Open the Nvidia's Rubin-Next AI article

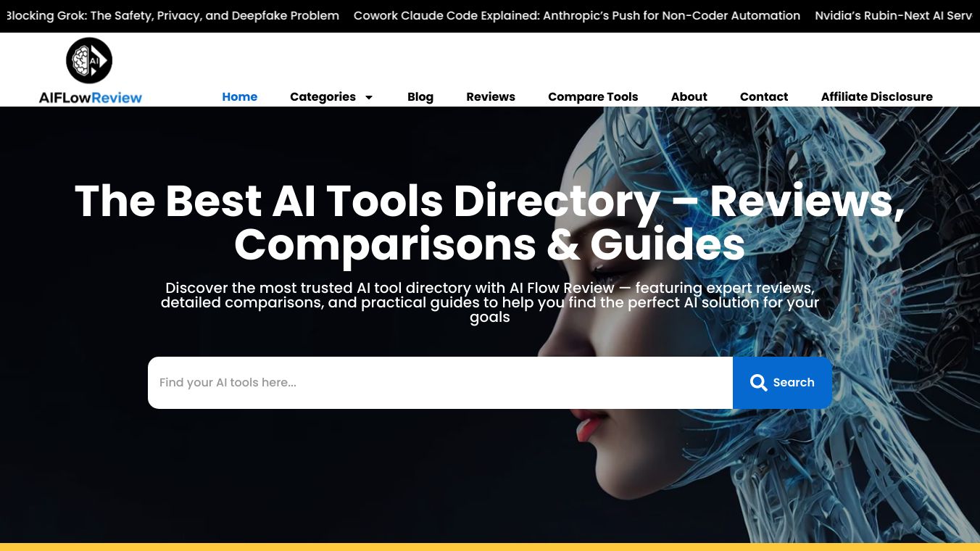pos(893,15)
